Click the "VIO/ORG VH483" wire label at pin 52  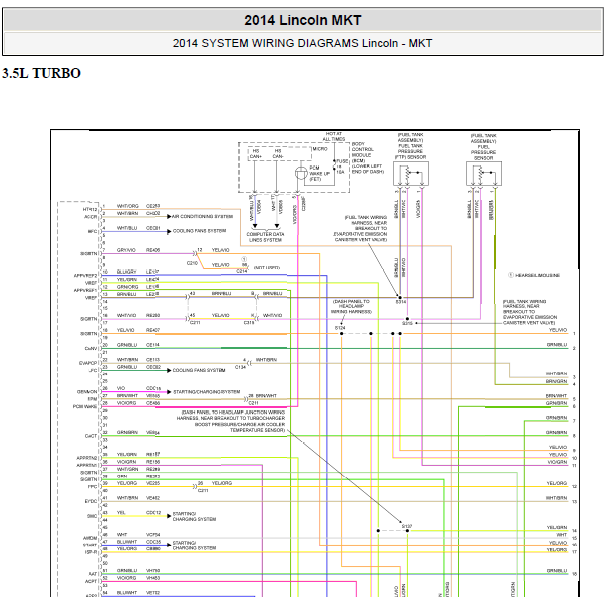point(138,578)
